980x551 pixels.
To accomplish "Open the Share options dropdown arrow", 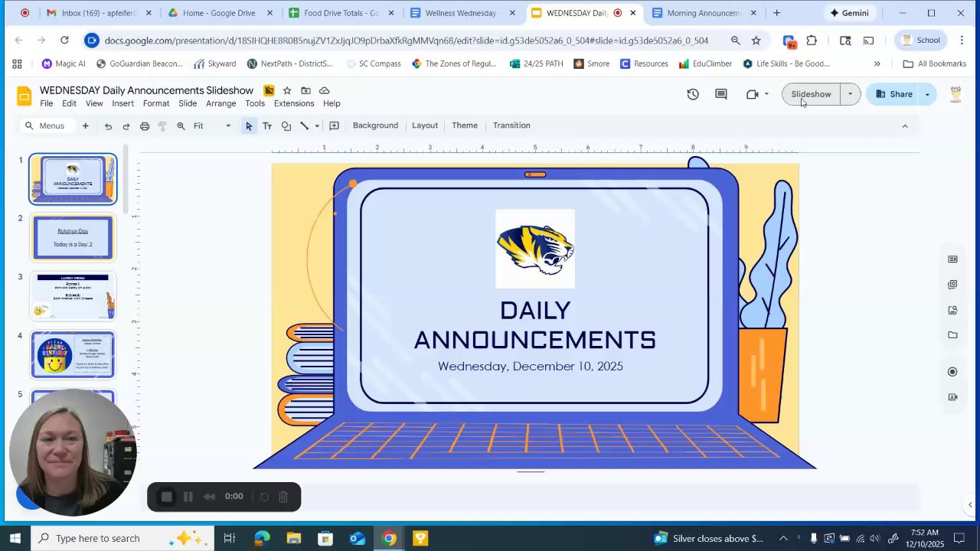I will (x=927, y=94).
